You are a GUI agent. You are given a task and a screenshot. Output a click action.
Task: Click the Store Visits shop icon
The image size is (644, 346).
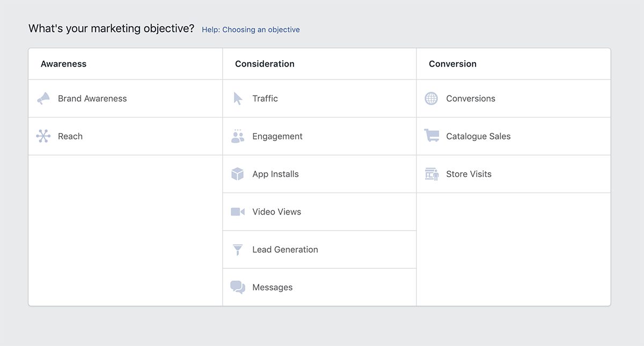coord(431,174)
